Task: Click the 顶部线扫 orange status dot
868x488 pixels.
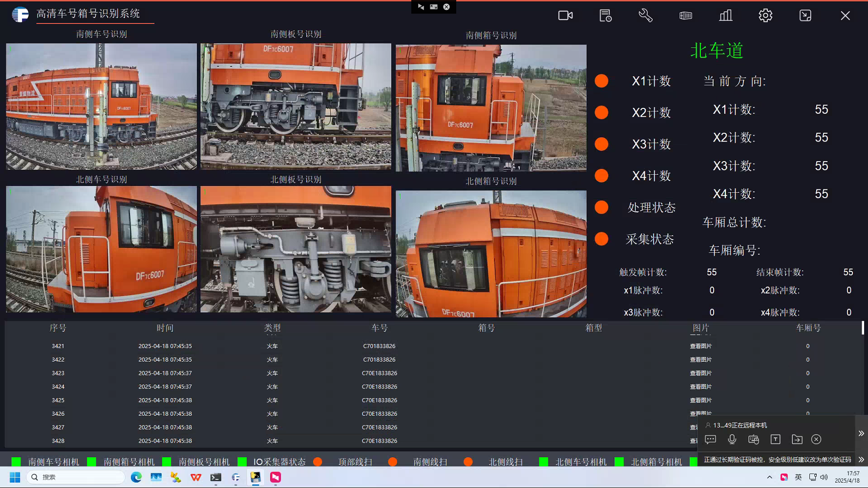Action: click(318, 462)
